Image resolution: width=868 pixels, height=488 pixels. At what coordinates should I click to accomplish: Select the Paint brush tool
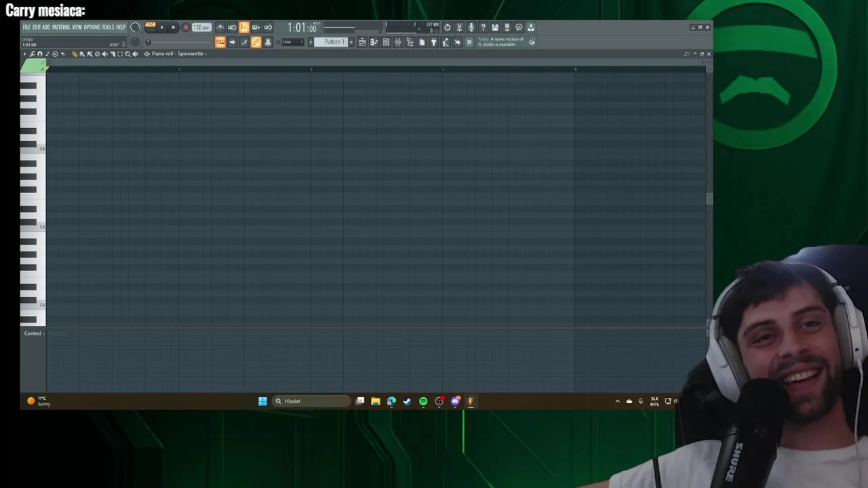82,54
